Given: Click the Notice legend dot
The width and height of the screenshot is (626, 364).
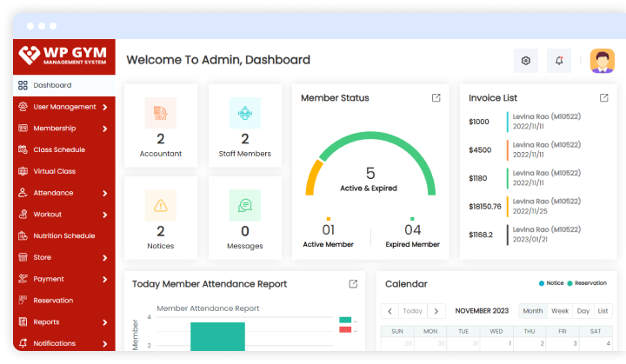Looking at the screenshot, I should click(542, 283).
